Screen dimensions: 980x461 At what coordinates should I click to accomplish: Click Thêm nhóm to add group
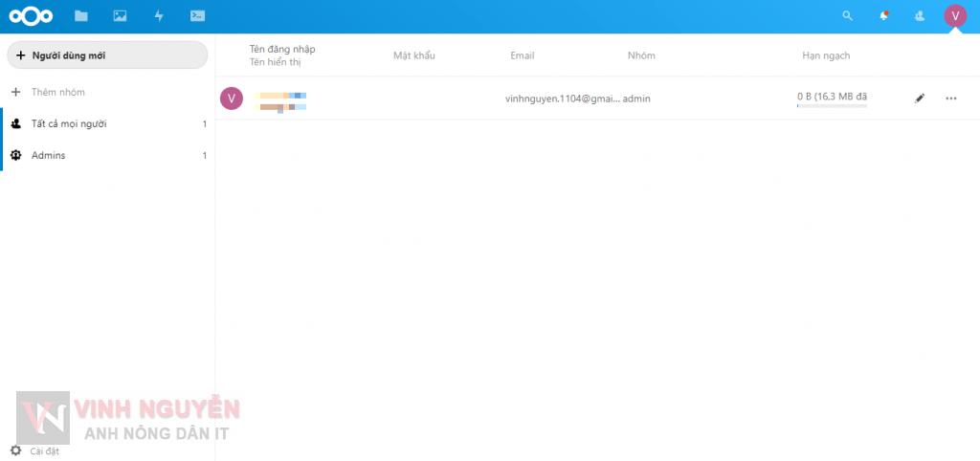pyautogui.click(x=57, y=92)
